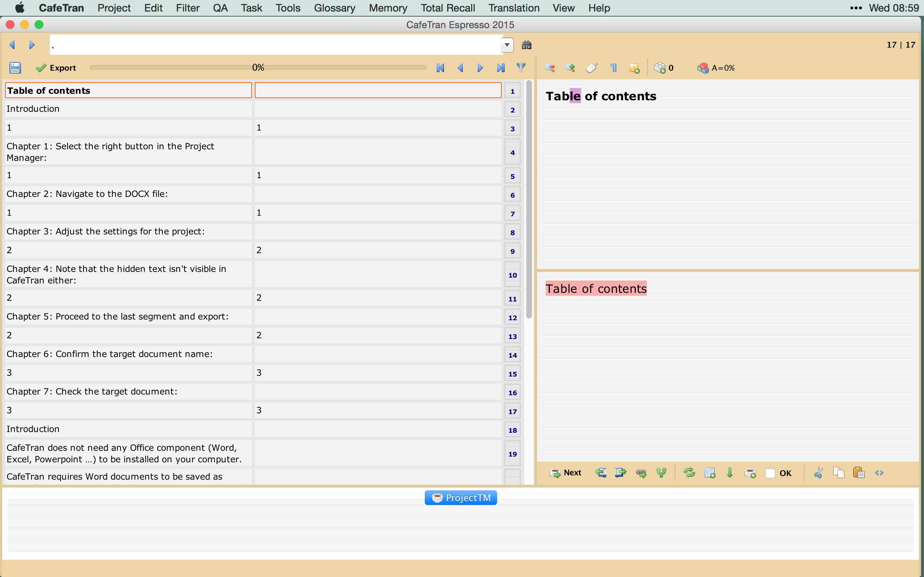Screen dimensions: 924x577
Task: Open the search field dropdown arrow
Action: tap(507, 45)
